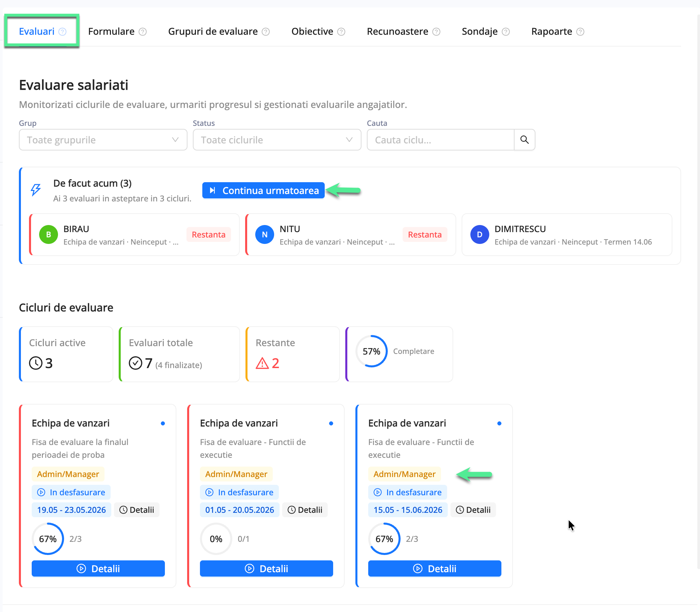Click In desfasurare badge on 19.05 cycle card
Screen dimensions: 700x612
coord(71,492)
